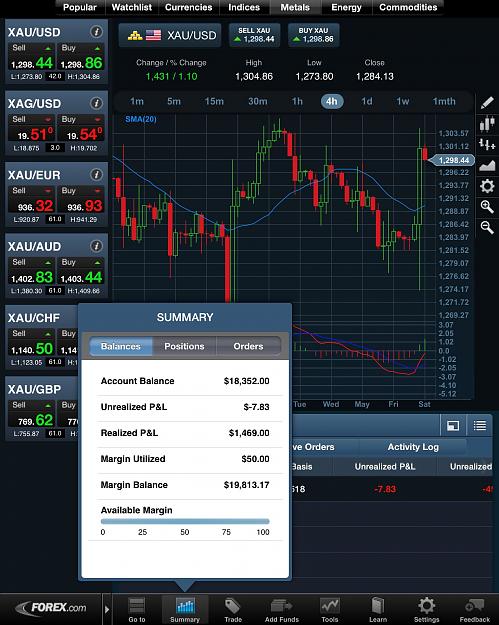Switch chart to area style icon
499x625 pixels.
pos(487,165)
